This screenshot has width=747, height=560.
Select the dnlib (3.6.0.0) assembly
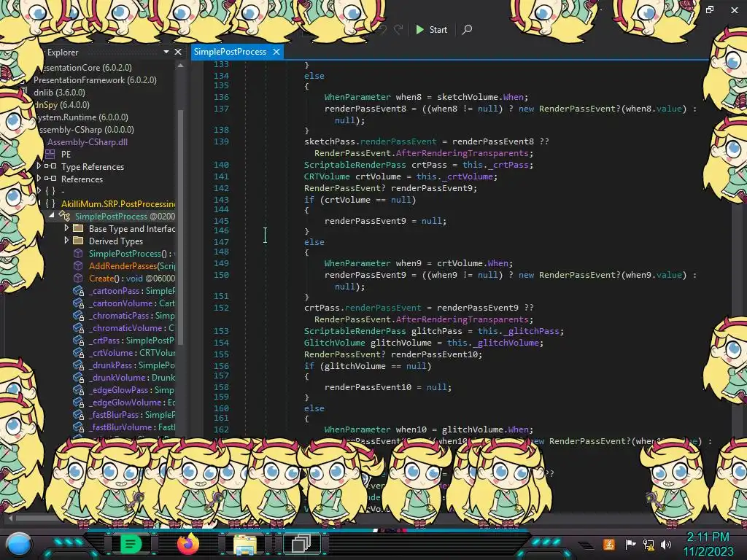[59, 93]
